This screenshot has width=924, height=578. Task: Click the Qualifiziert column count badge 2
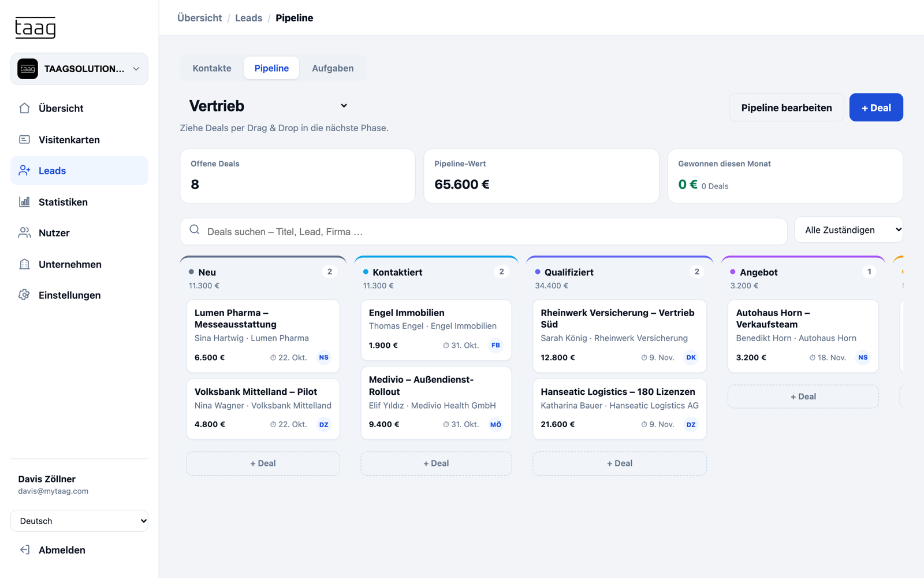point(697,272)
